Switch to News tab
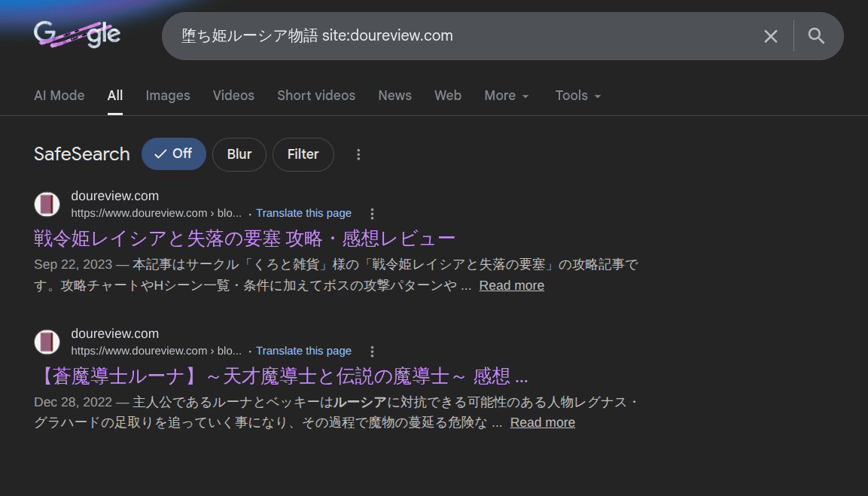 pos(394,96)
